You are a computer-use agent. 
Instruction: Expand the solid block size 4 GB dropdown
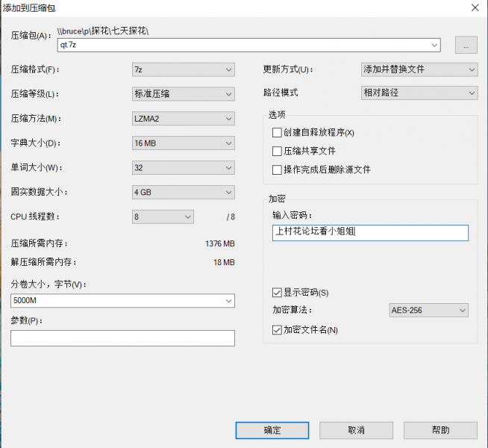pos(183,192)
